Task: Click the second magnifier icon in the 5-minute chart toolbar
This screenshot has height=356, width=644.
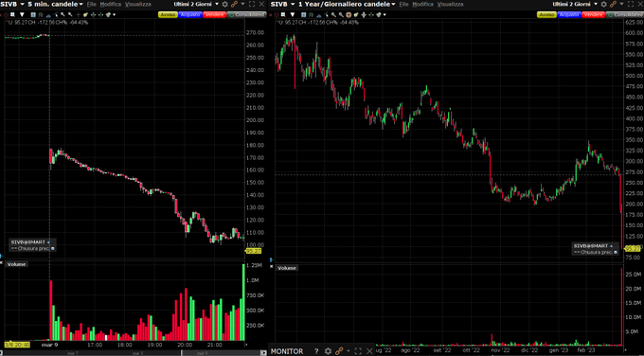Action: pos(70,15)
